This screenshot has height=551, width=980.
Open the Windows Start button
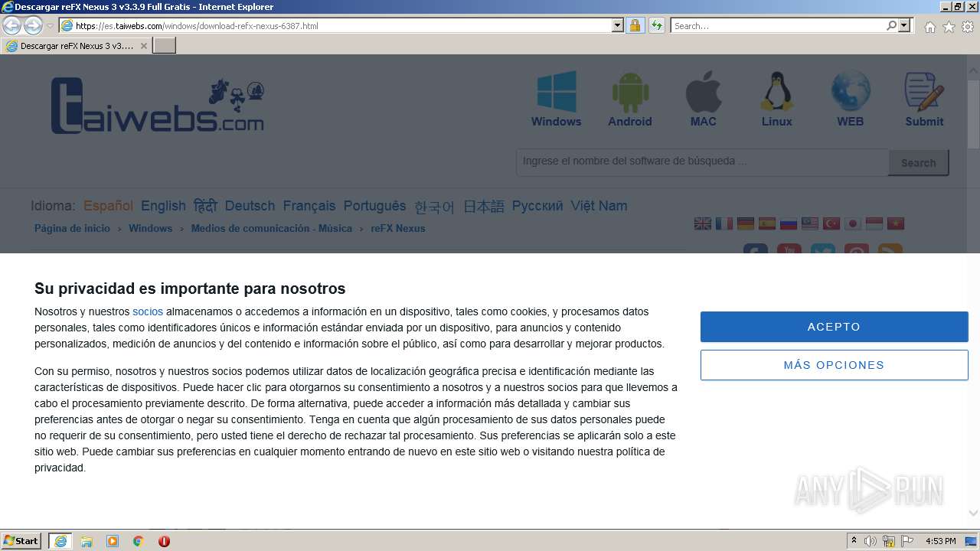tap(21, 541)
